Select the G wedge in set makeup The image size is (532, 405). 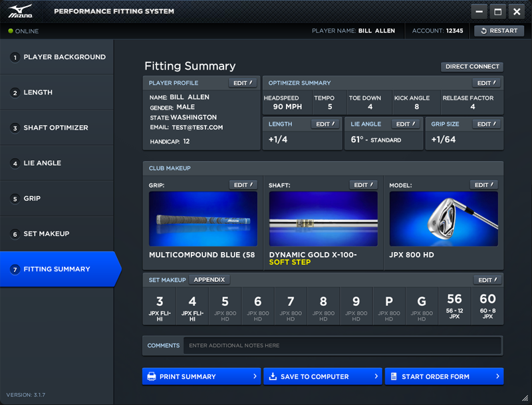click(x=422, y=307)
